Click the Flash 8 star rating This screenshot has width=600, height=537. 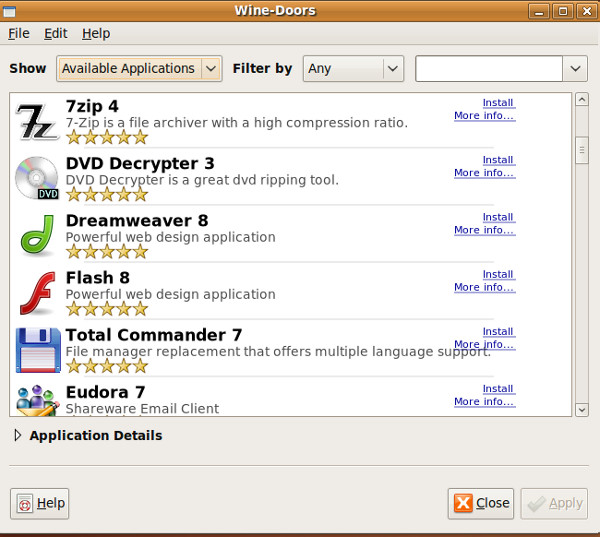(x=107, y=308)
